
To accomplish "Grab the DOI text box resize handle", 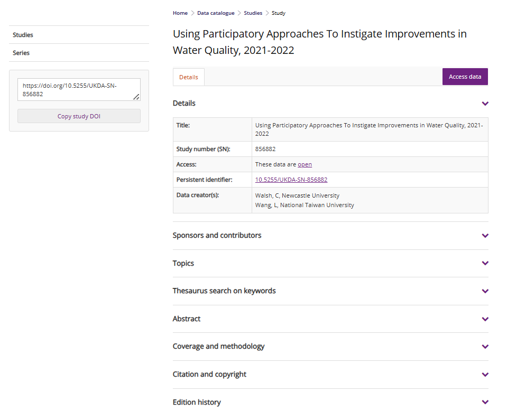I will point(136,97).
